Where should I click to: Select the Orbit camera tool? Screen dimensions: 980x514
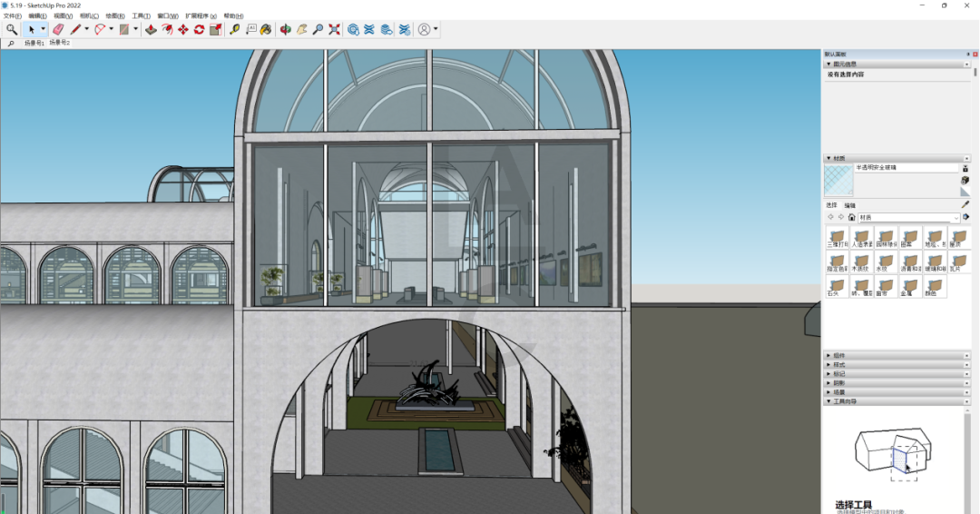pos(286,29)
